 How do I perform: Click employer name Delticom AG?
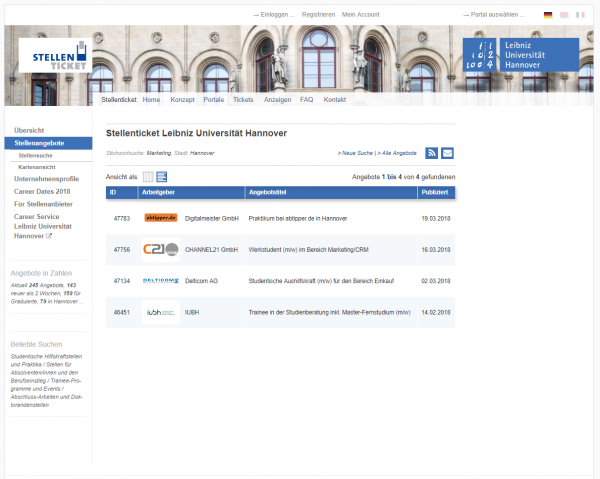201,281
